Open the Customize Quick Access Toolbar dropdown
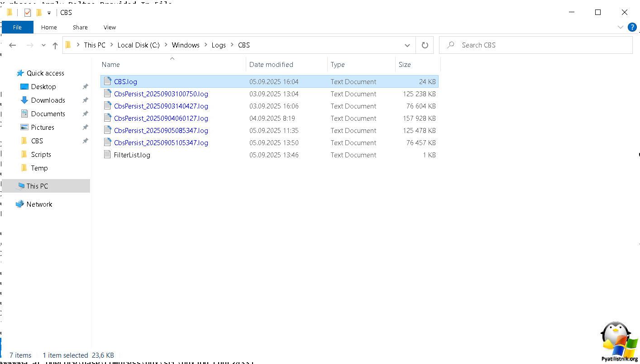The image size is (640, 364). 49,13
